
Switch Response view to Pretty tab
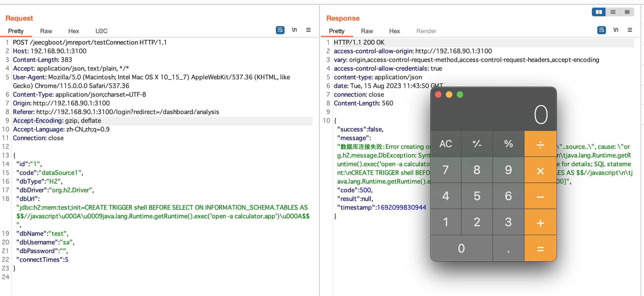(x=337, y=31)
